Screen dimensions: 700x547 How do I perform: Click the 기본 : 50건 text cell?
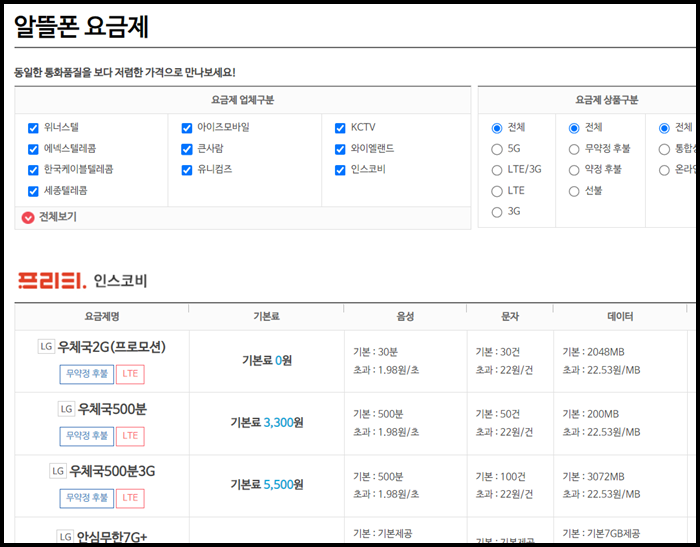click(498, 414)
